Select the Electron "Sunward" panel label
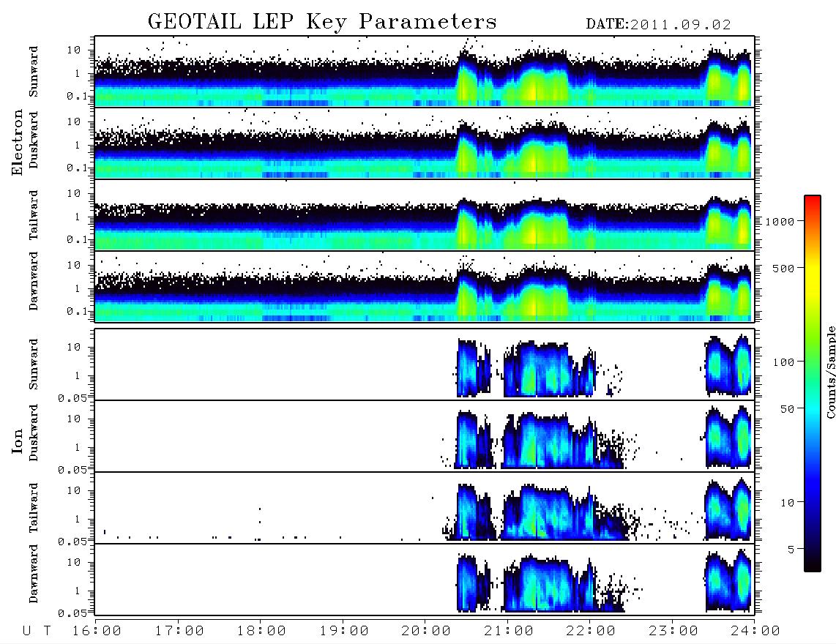Viewport: 836px width, 644px height. [34, 72]
